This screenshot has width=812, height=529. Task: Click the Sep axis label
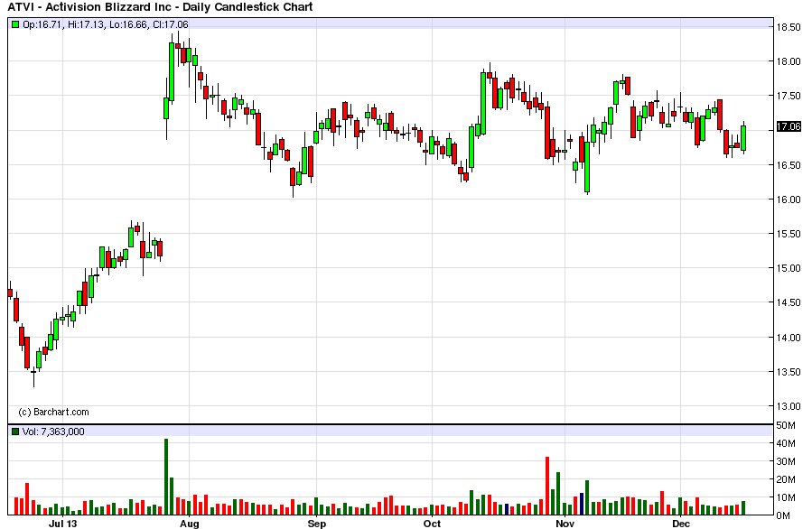317,524
